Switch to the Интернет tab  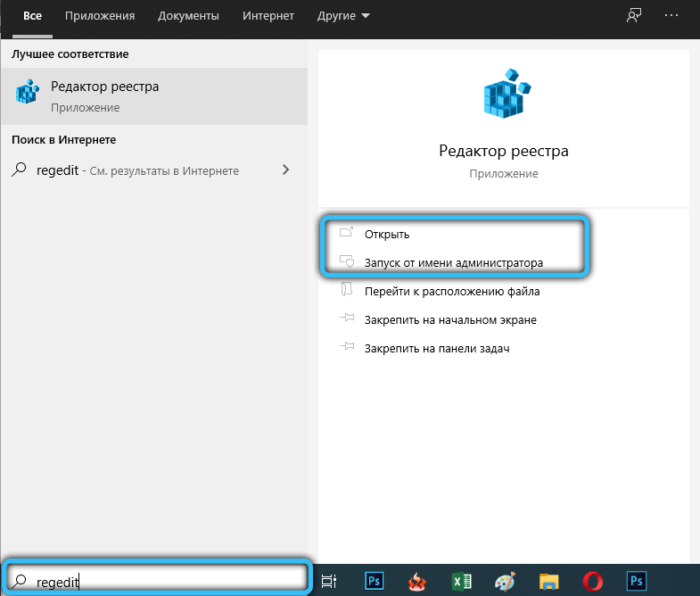point(268,16)
